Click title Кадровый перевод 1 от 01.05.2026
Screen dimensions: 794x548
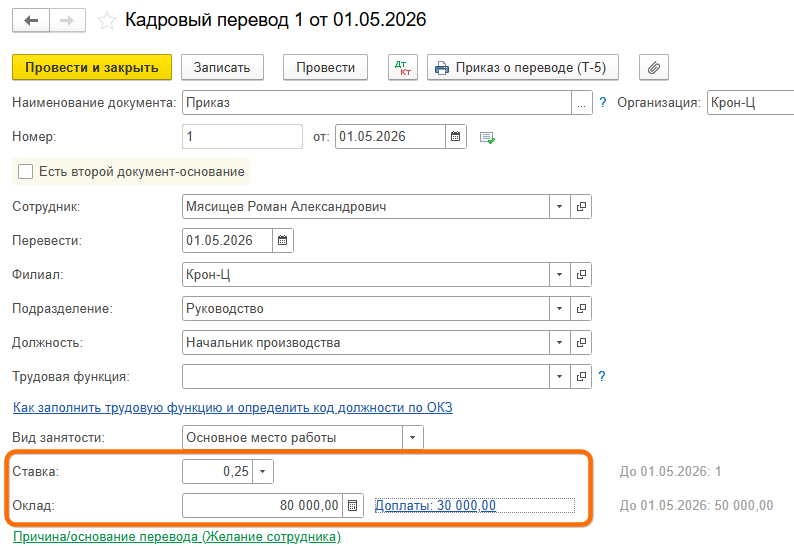[x=275, y=20]
